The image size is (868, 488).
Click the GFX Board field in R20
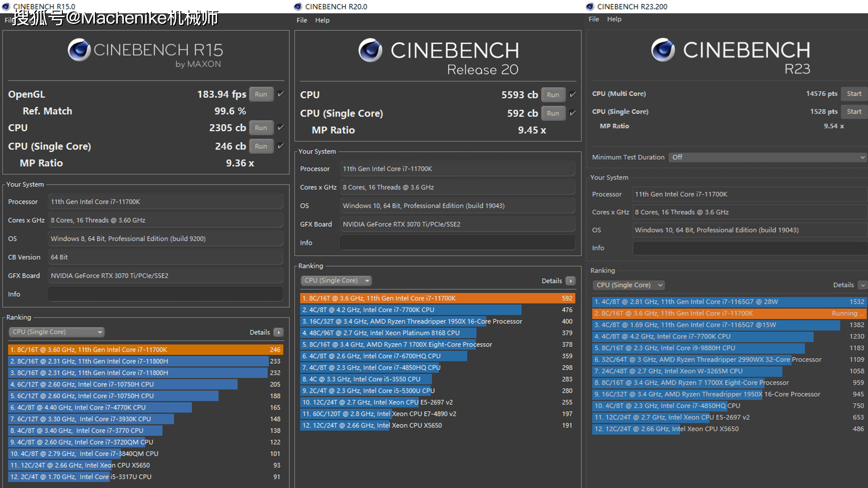pyautogui.click(x=458, y=224)
